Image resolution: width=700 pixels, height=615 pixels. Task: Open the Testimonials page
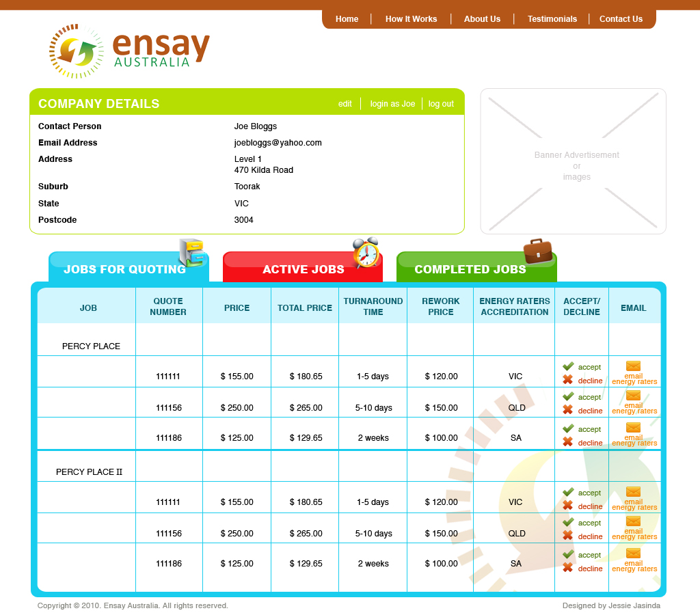pyautogui.click(x=552, y=19)
